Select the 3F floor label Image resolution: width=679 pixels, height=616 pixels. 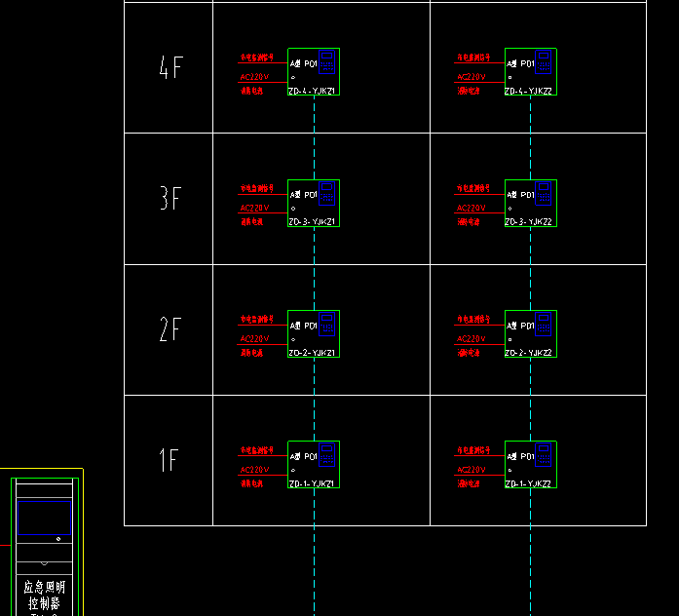[x=171, y=199]
